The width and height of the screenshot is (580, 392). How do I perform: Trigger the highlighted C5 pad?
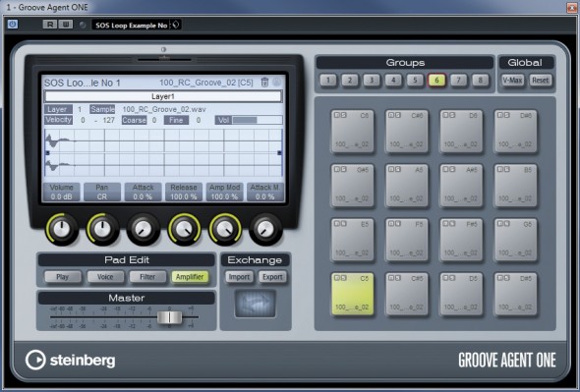[352, 294]
